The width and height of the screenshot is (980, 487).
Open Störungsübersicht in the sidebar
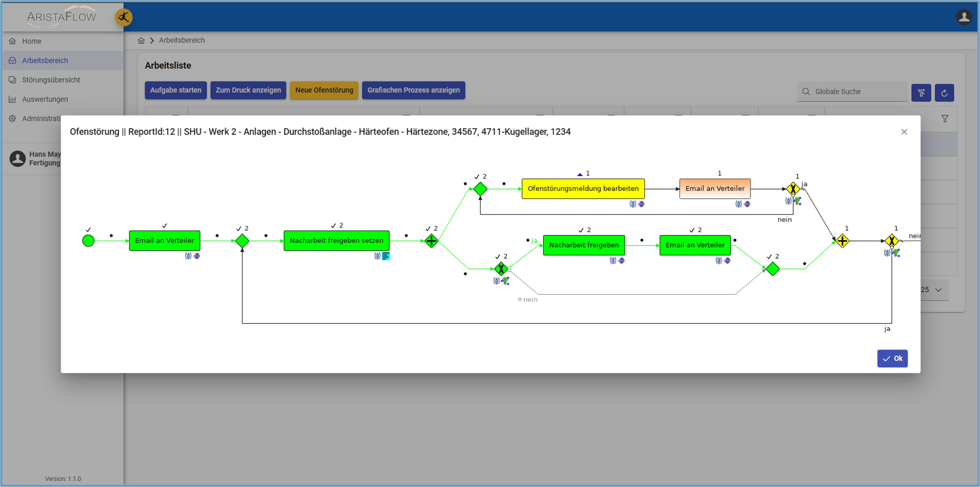[x=51, y=80]
